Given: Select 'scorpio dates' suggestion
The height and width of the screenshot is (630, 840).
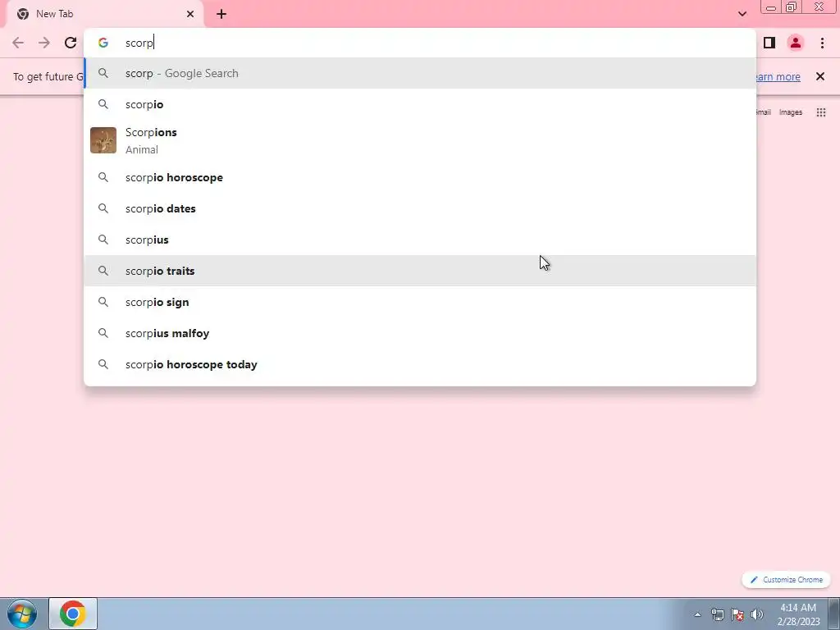Looking at the screenshot, I should pyautogui.click(x=420, y=208).
